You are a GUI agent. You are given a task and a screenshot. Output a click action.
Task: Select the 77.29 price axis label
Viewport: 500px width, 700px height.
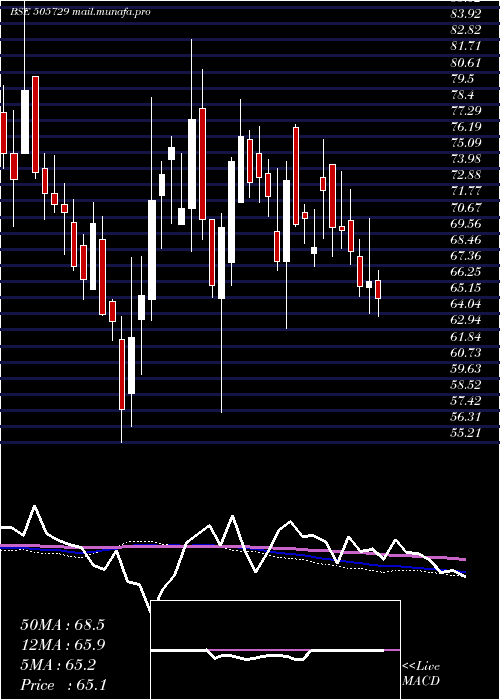tap(466, 110)
